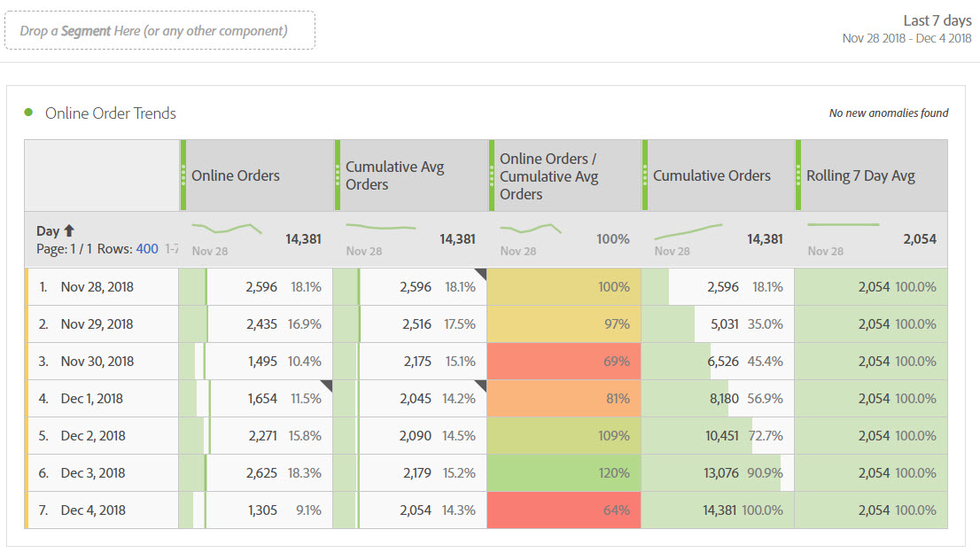The image size is (980, 553).
Task: Open the Last 7 days date range picker
Action: point(937,20)
